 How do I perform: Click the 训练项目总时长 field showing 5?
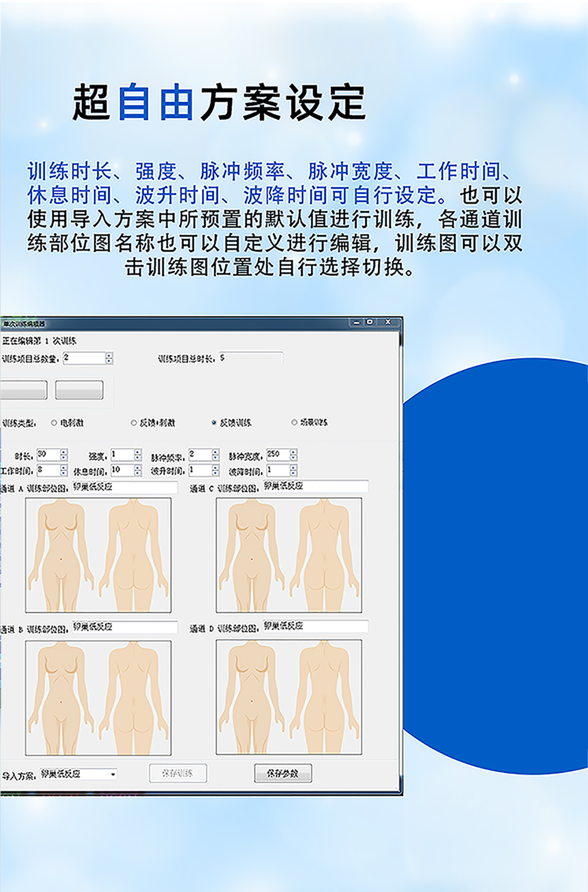click(251, 358)
